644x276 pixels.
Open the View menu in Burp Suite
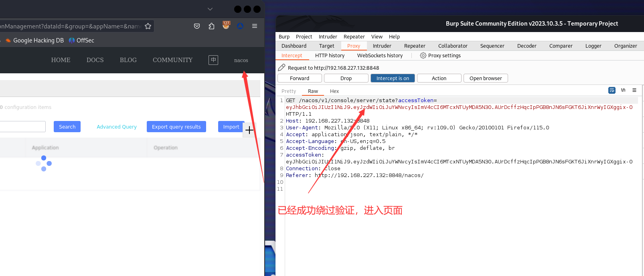click(377, 37)
